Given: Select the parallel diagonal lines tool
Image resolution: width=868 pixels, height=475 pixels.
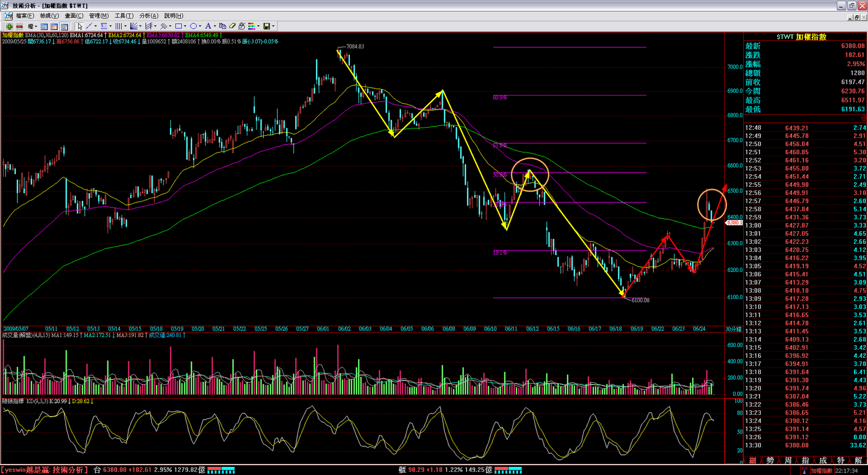Looking at the screenshot, I should [163, 26].
